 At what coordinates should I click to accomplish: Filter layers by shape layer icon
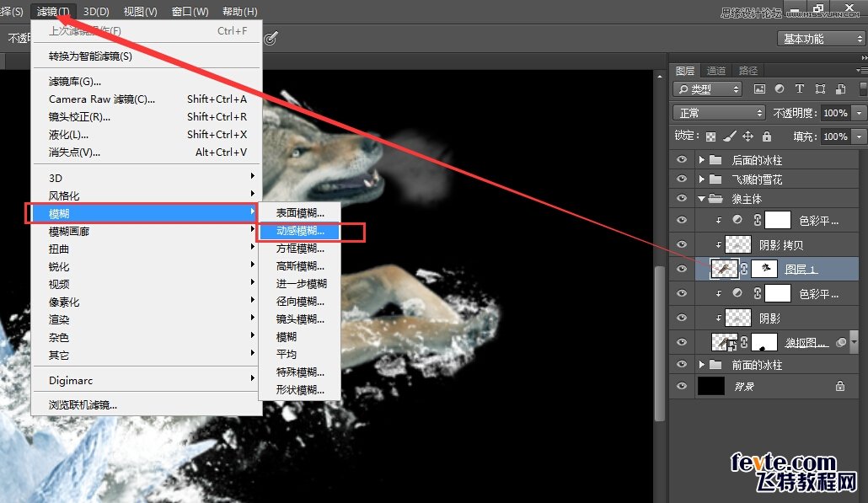[x=821, y=89]
